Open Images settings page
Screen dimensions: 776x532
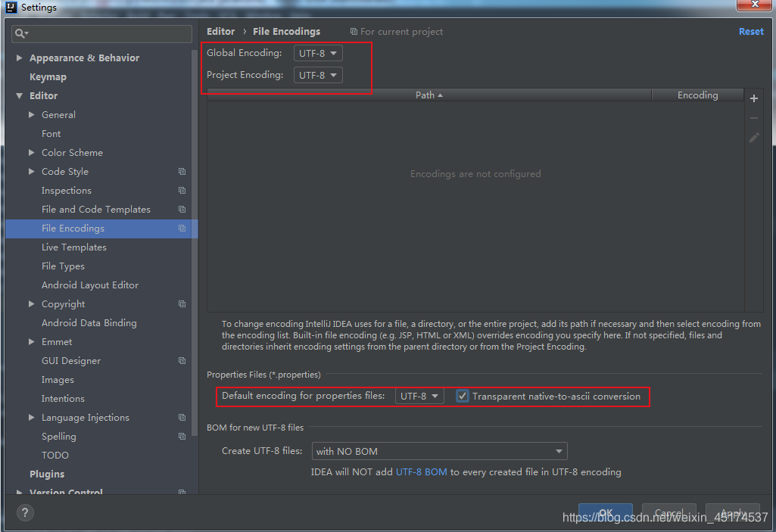tap(58, 380)
